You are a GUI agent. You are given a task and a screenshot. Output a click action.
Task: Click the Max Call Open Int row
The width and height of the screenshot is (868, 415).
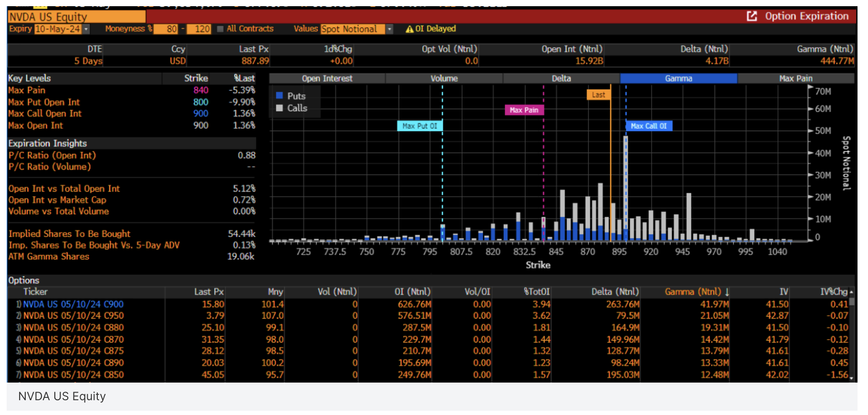132,114
